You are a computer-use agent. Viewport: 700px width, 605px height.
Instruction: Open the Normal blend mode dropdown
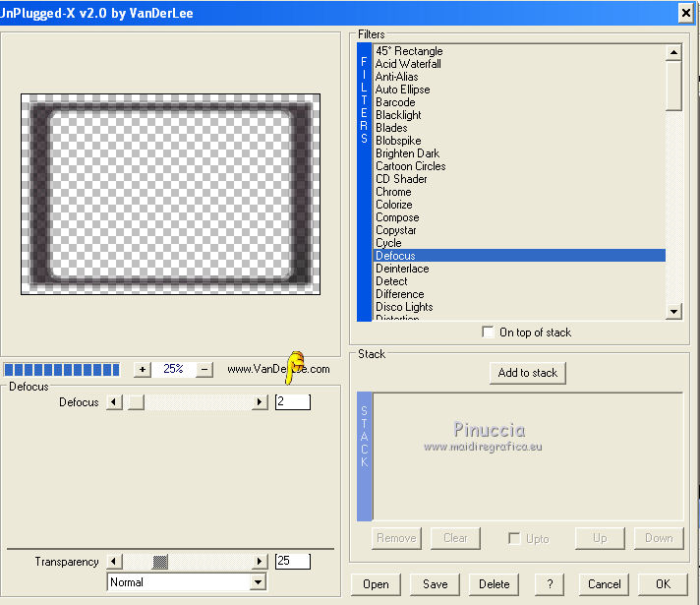pos(258,582)
